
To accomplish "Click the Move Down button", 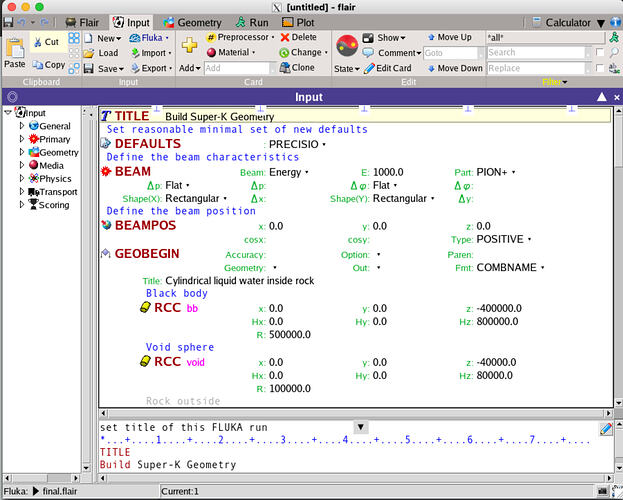I will point(455,68).
